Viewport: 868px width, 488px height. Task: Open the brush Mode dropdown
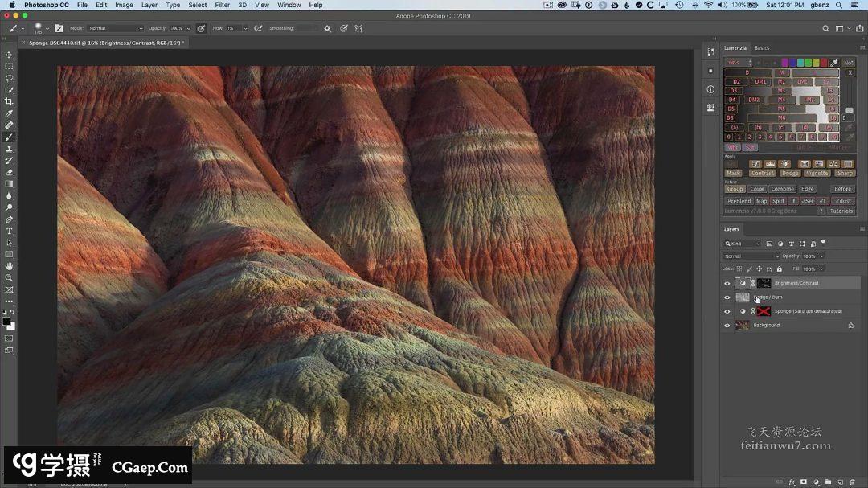pyautogui.click(x=115, y=28)
